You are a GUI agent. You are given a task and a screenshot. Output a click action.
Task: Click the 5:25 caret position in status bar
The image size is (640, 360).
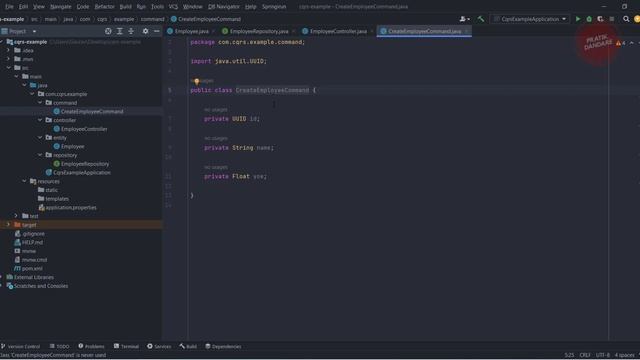[x=569, y=355]
